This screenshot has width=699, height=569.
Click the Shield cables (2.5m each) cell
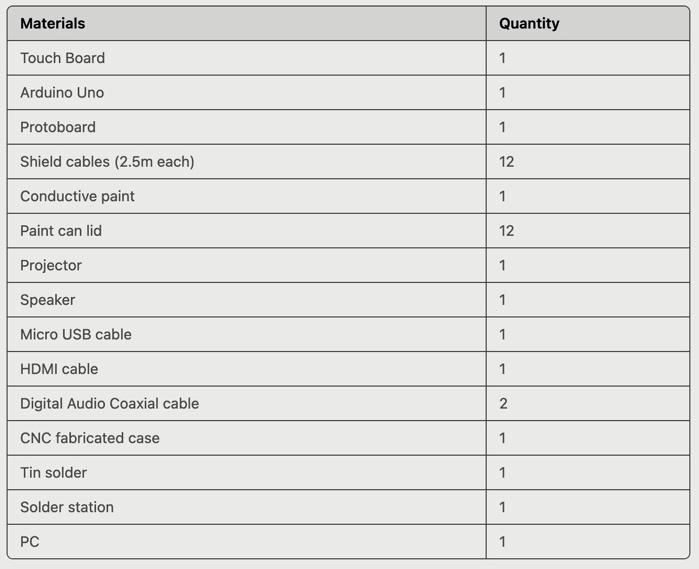107,161
